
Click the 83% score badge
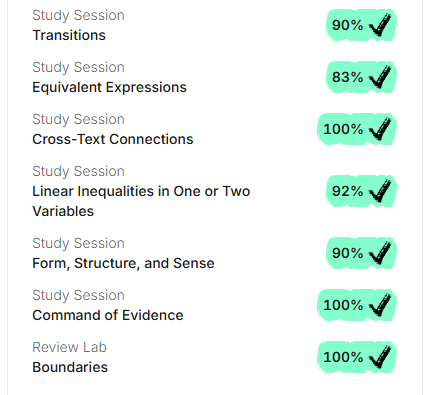pyautogui.click(x=361, y=77)
